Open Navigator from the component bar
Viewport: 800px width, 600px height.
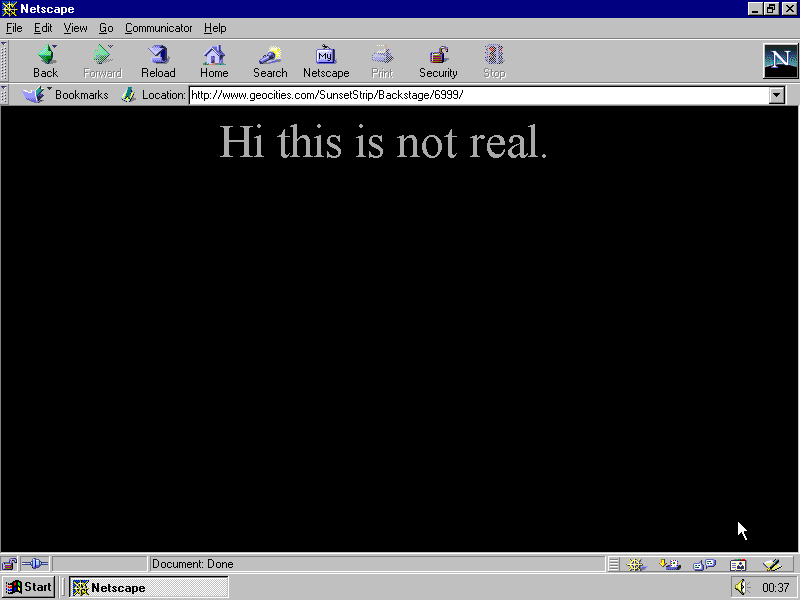[635, 564]
